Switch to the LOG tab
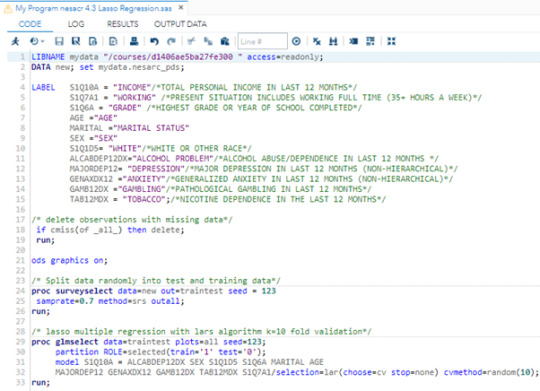Image resolution: width=540 pixels, height=391 pixels. click(x=76, y=24)
